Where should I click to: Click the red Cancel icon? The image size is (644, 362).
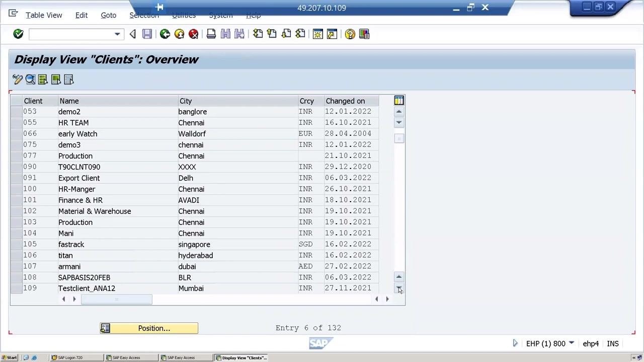[193, 34]
